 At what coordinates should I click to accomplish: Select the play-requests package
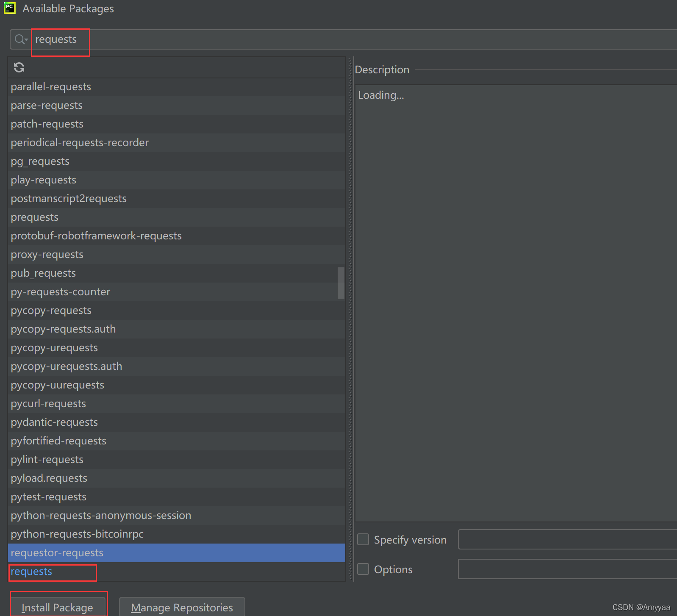pos(177,180)
